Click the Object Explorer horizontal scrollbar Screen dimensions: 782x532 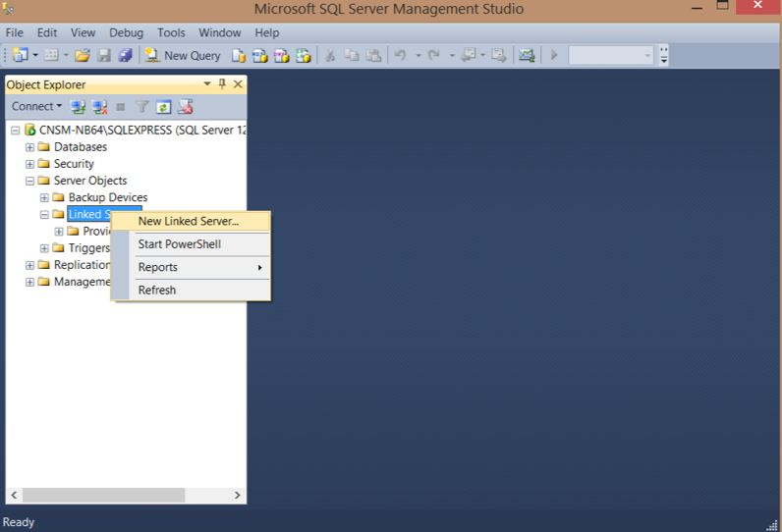click(118, 496)
